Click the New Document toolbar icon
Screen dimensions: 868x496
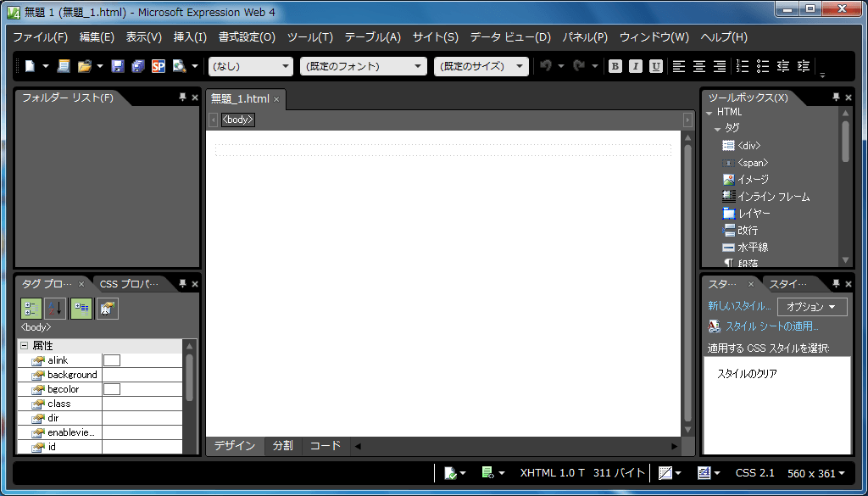[x=30, y=66]
